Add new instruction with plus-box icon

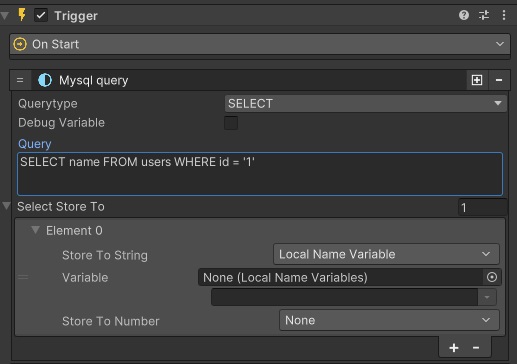(x=477, y=80)
